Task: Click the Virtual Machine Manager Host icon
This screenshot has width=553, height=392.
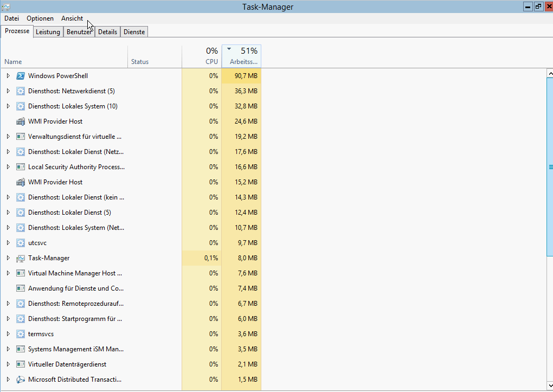Action: click(x=21, y=273)
